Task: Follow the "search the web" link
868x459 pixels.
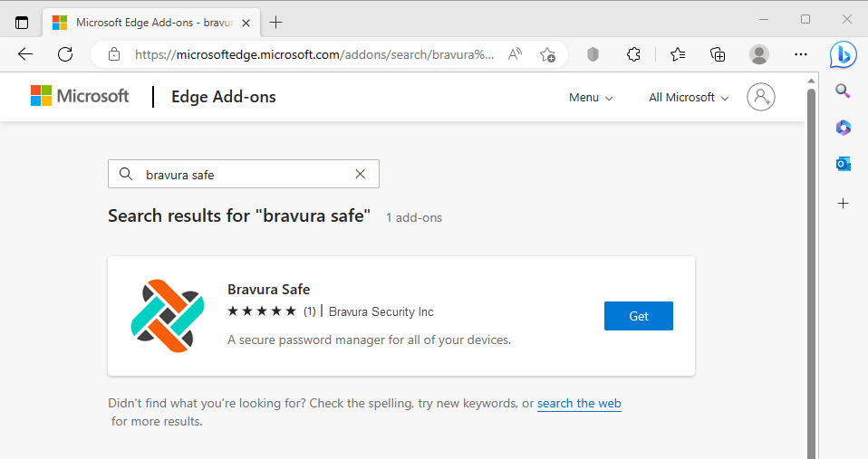Action: click(x=579, y=404)
